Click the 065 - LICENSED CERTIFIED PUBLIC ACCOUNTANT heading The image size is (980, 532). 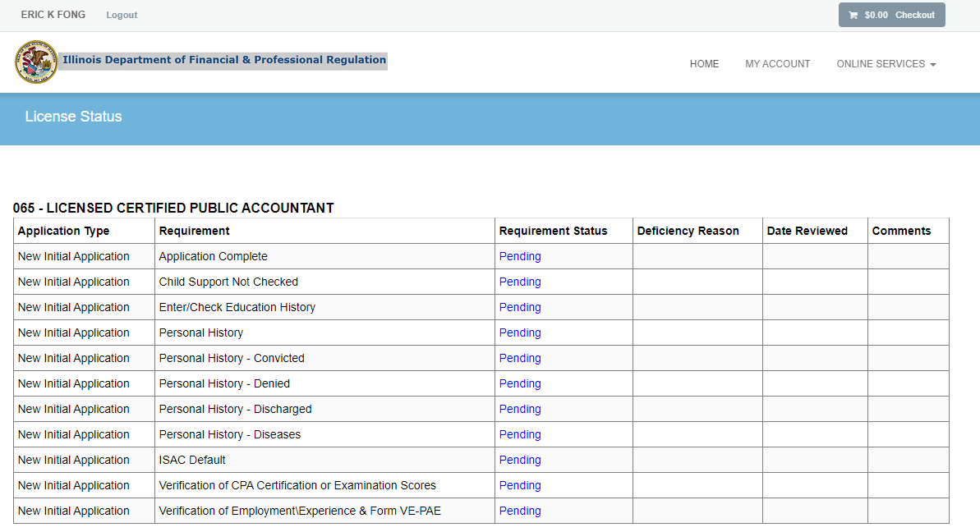pyautogui.click(x=174, y=208)
